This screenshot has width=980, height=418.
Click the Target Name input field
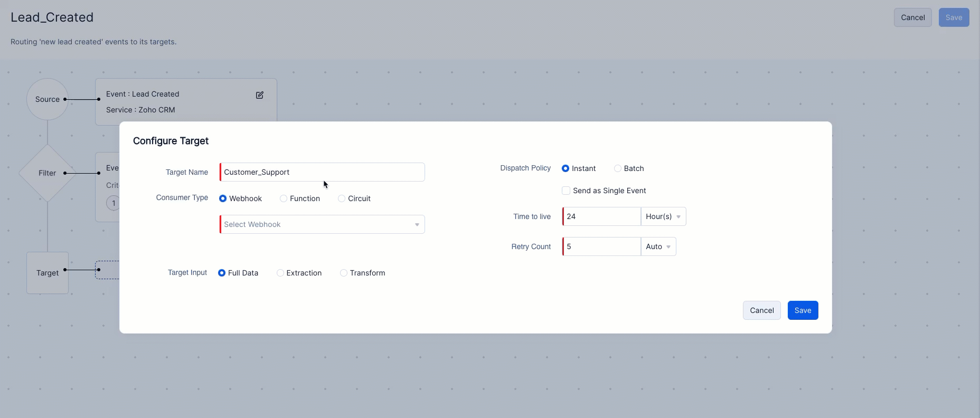point(322,172)
